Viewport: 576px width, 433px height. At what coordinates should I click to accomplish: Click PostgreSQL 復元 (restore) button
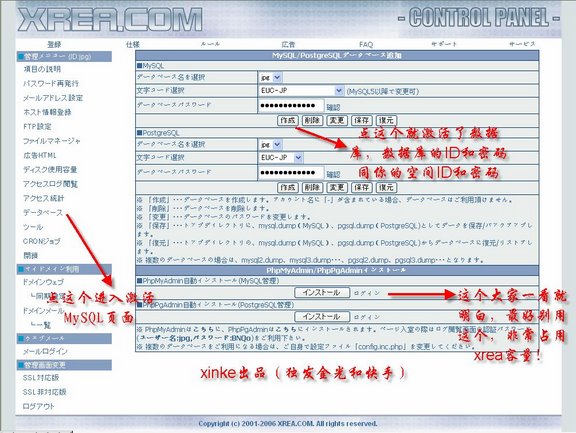(386, 188)
